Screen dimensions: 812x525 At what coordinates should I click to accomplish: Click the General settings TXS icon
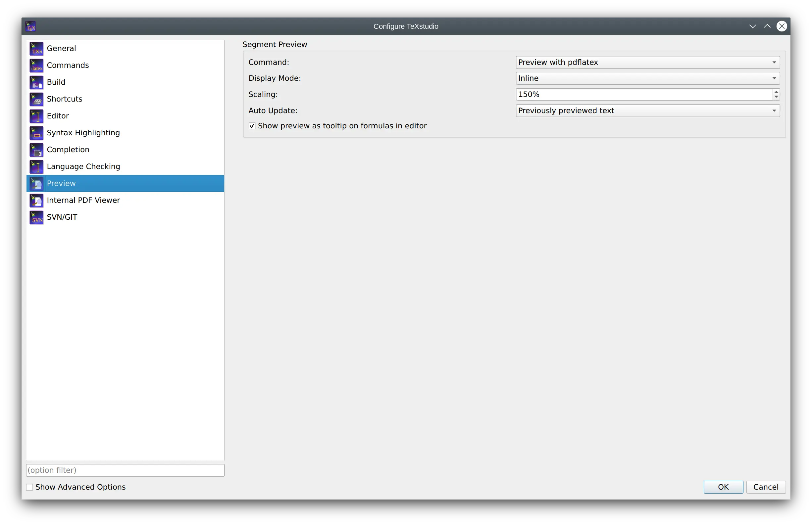point(36,48)
